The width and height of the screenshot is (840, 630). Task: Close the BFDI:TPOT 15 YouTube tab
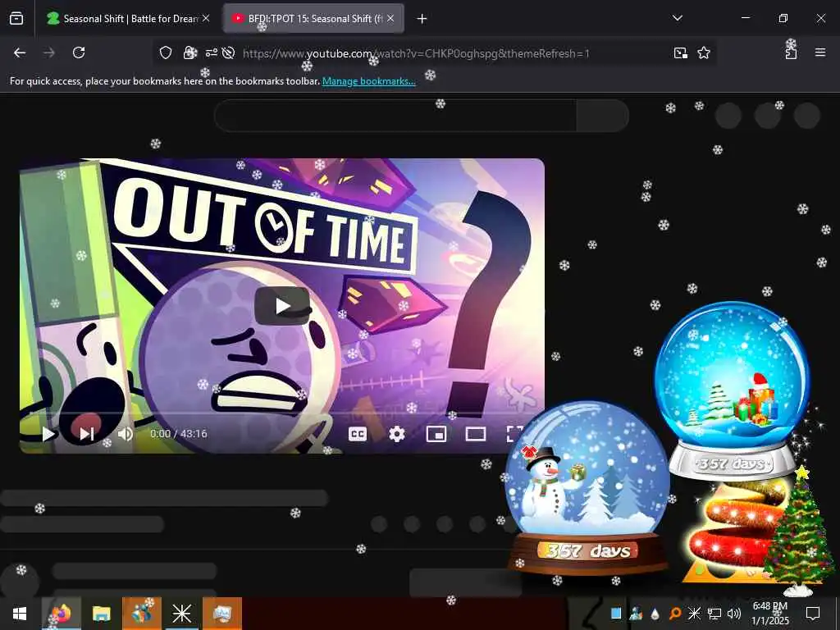(x=390, y=19)
